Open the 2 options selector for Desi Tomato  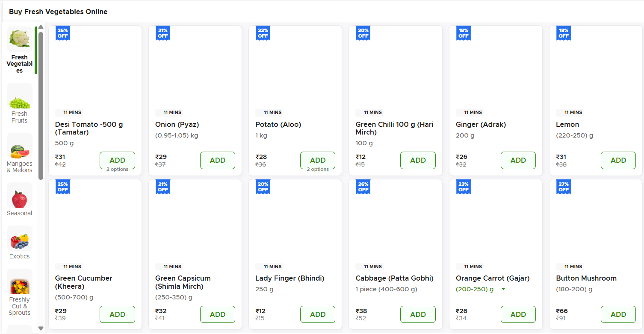point(117,169)
